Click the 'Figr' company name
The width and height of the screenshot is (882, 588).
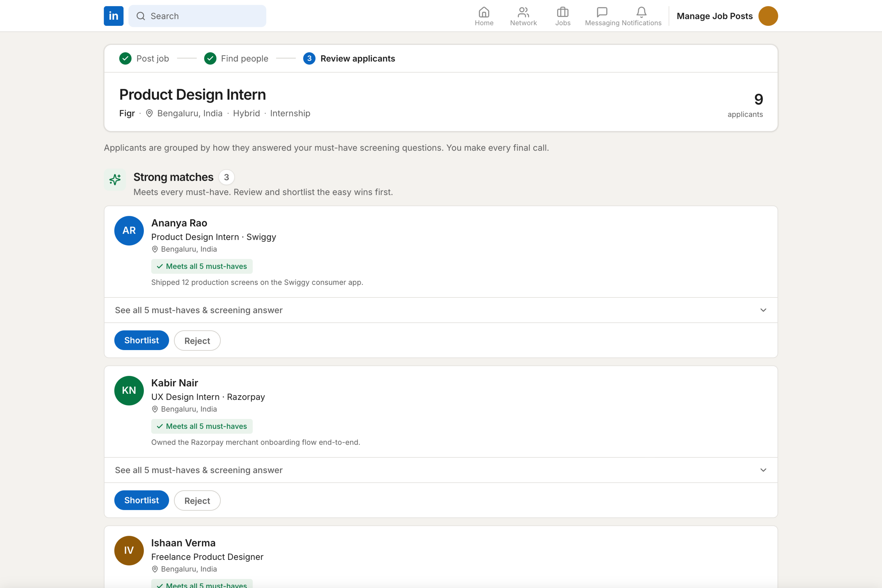127,113
